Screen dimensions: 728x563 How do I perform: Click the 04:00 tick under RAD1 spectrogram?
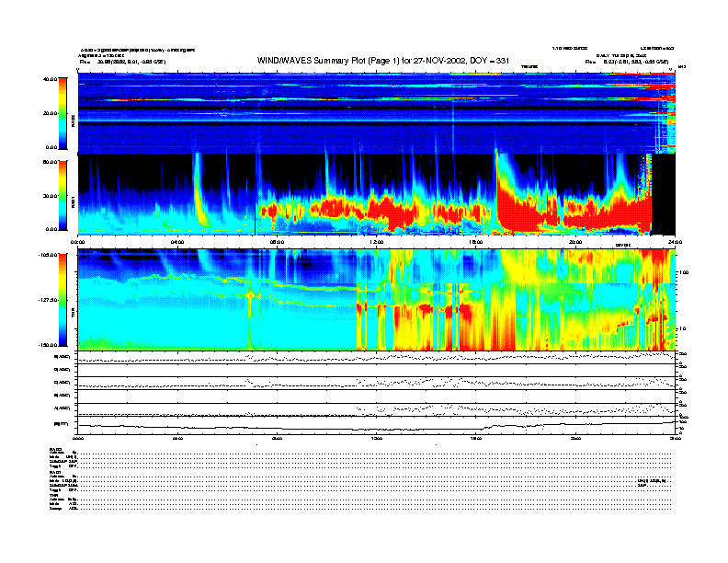point(177,242)
